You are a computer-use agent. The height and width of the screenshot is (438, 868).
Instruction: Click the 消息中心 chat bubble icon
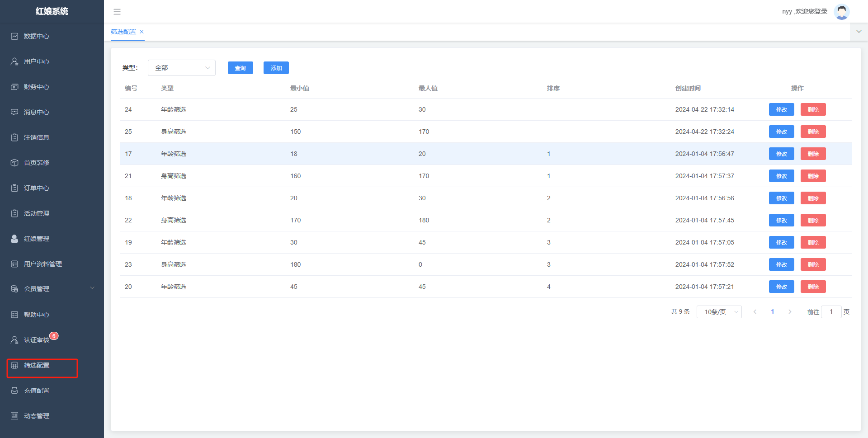click(14, 112)
